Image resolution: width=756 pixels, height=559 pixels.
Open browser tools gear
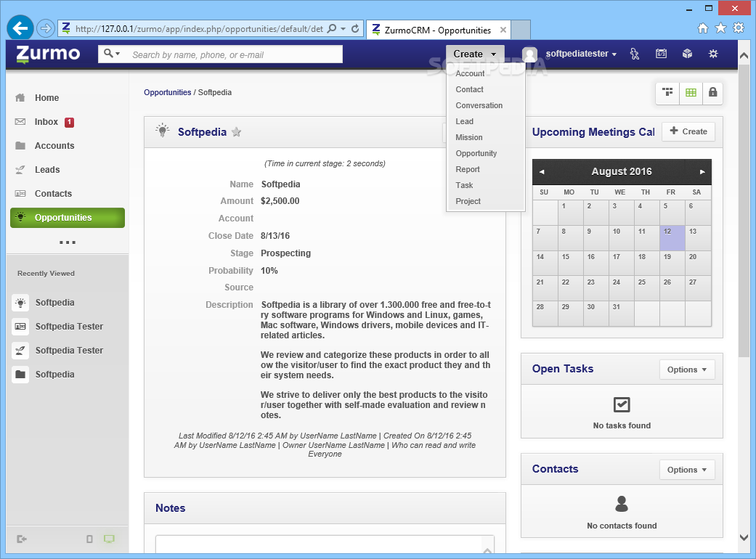tap(739, 28)
